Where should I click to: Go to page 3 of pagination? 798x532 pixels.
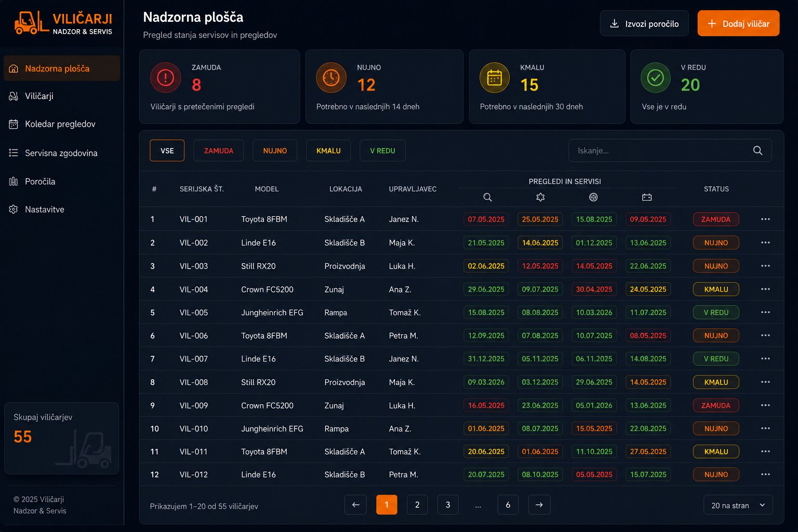(x=448, y=505)
